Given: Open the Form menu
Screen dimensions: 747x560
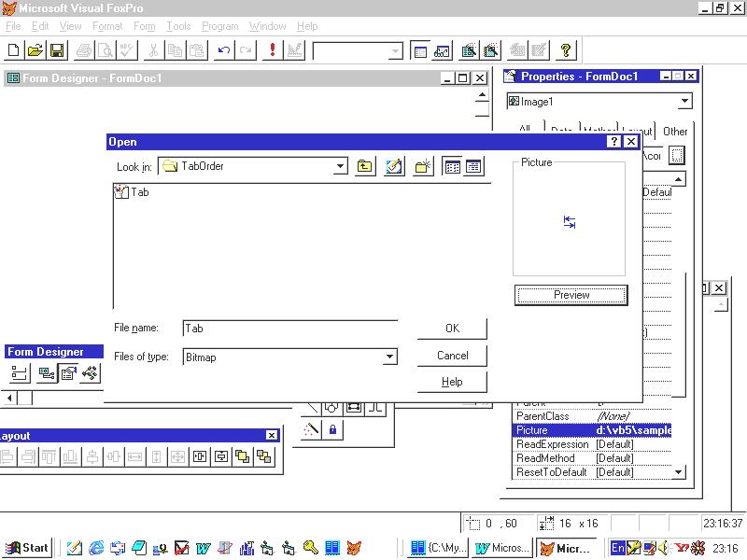Looking at the screenshot, I should click(145, 26).
